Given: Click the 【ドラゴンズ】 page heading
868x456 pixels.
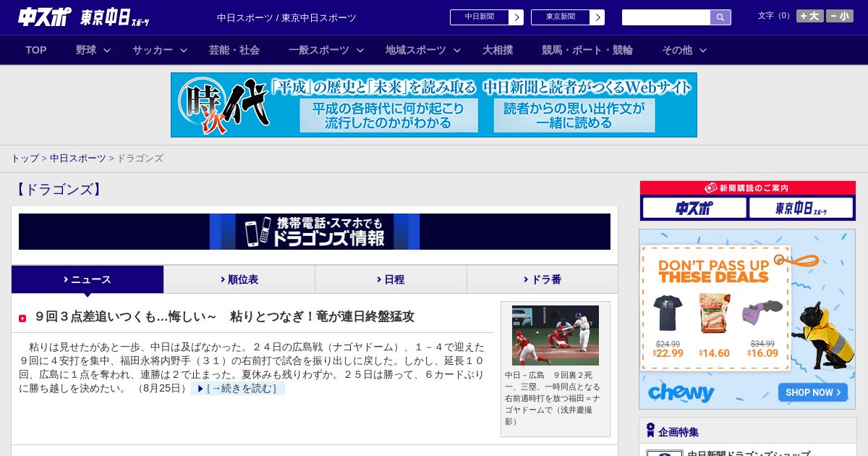Looking at the screenshot, I should [x=59, y=190].
